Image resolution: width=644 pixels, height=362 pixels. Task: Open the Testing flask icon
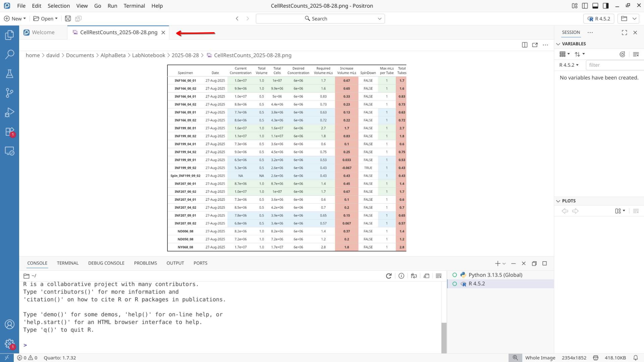9,74
